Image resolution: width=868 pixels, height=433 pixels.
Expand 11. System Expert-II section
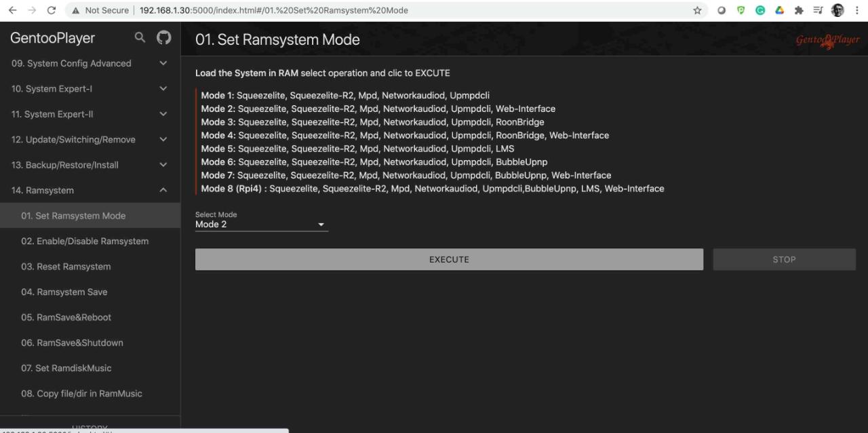point(90,114)
